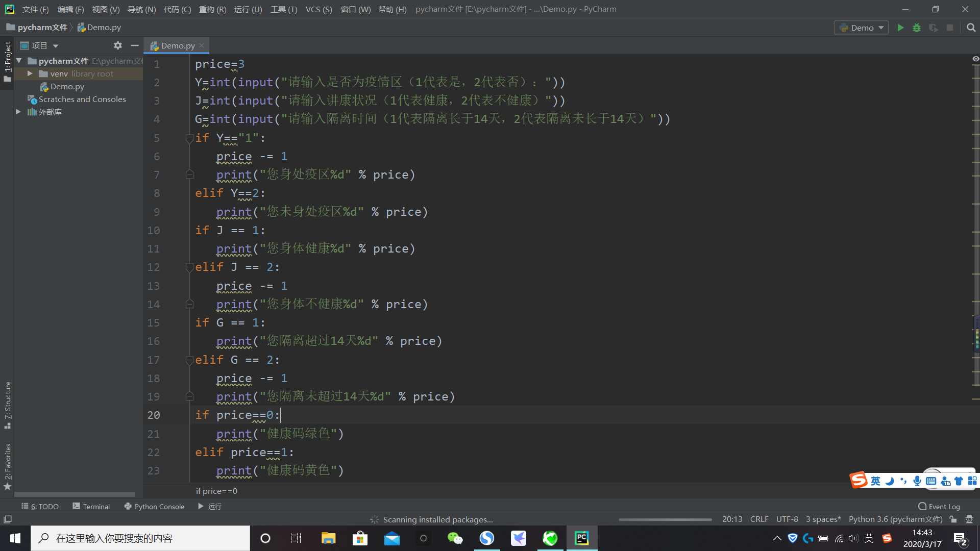Hide the project tool window

(x=135, y=45)
